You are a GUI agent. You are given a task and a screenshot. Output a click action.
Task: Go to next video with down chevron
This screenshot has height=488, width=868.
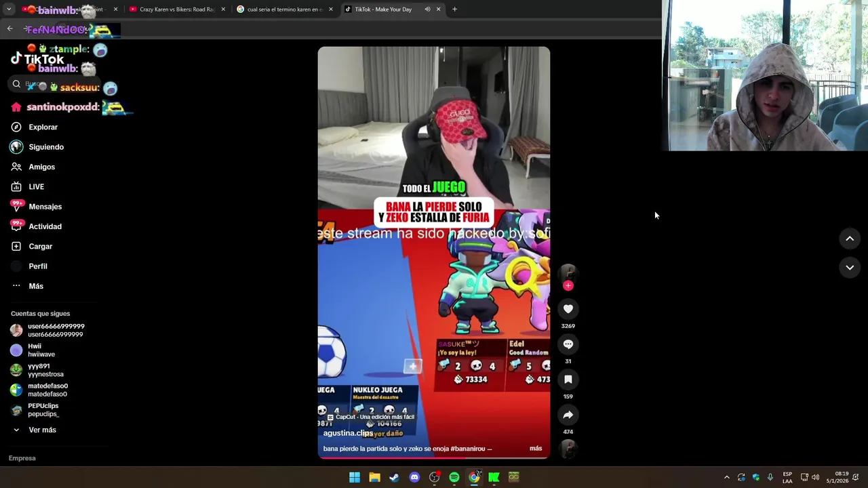click(850, 268)
